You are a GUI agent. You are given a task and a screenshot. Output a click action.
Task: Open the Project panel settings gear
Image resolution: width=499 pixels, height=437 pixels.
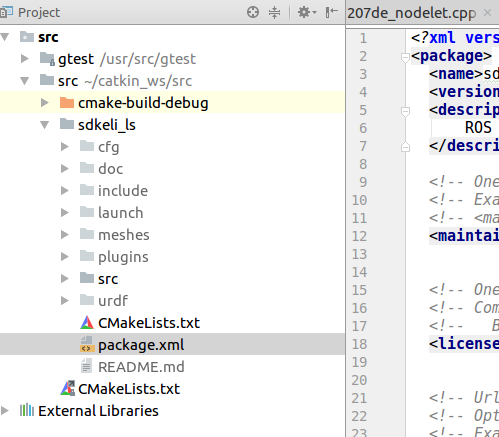pos(307,12)
